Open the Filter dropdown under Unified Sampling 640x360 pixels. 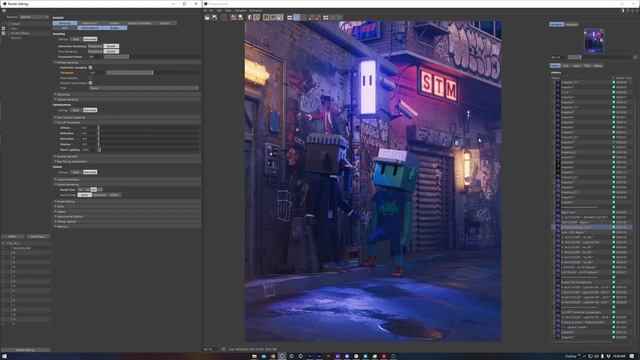144,88
